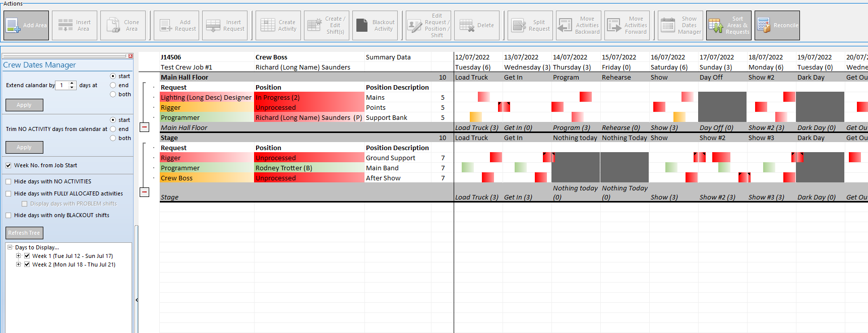Click the Reconcile icon
Viewport: 868px width, 333px height.
click(777, 25)
